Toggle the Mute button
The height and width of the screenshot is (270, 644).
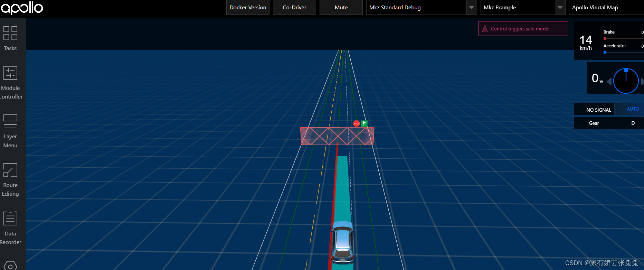click(x=341, y=7)
